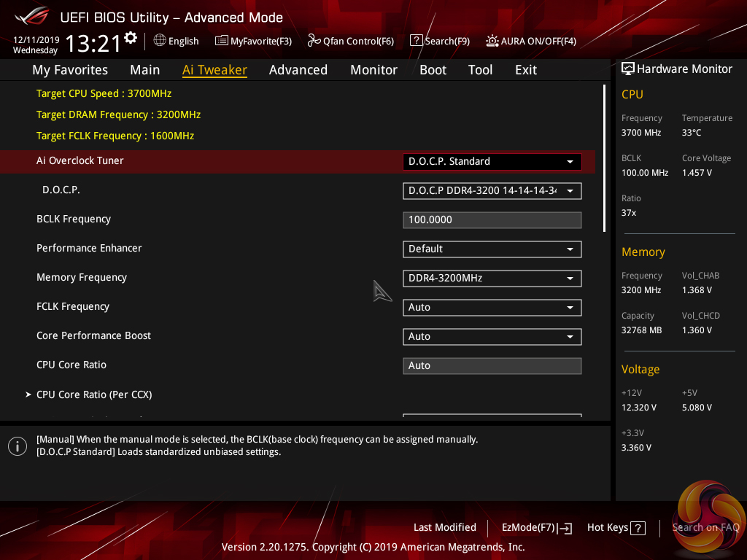Open the Search on FAQ link
This screenshot has width=747, height=560.
point(705,527)
